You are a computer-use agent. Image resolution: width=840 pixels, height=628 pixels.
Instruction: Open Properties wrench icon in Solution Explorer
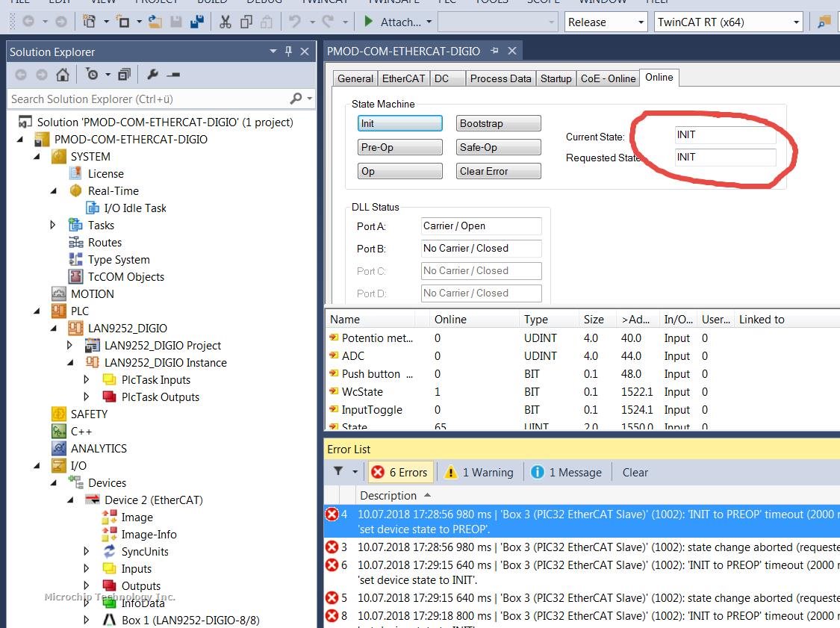pyautogui.click(x=152, y=75)
